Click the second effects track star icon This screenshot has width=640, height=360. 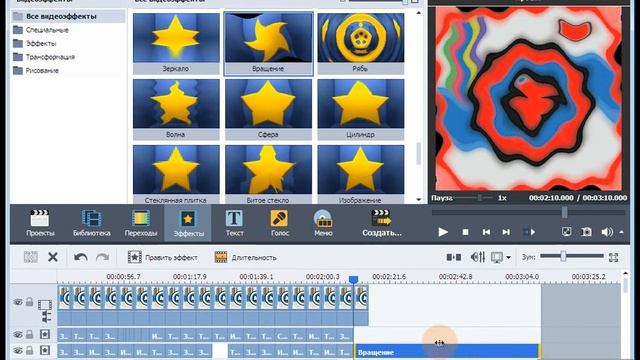point(45,350)
